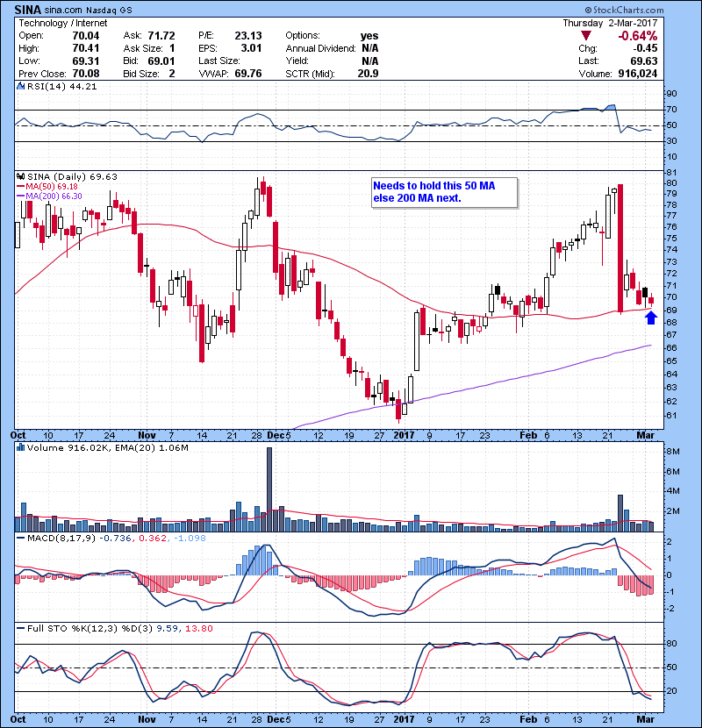Screen dimensions: 702x728
Task: Click the sina.com company name
Action: click(64, 10)
